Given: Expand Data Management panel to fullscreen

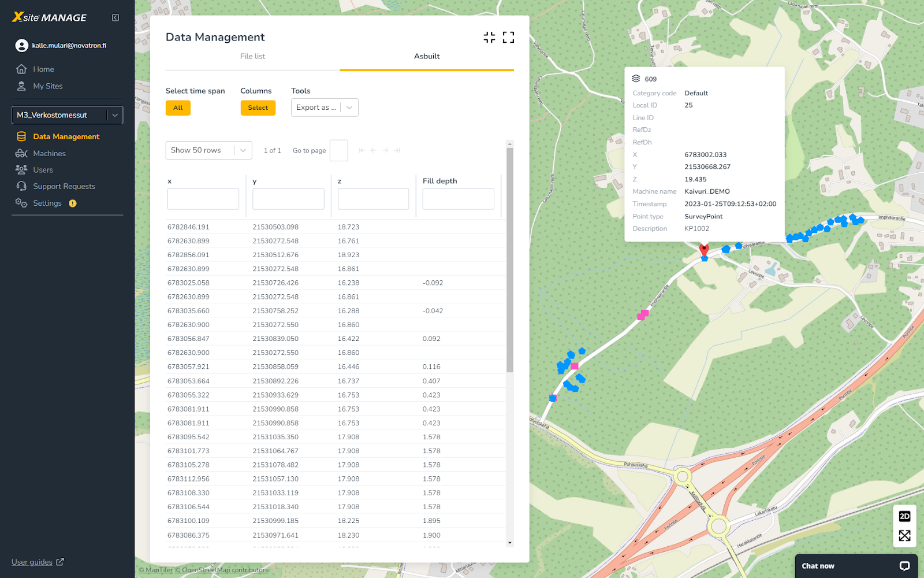Looking at the screenshot, I should point(508,38).
